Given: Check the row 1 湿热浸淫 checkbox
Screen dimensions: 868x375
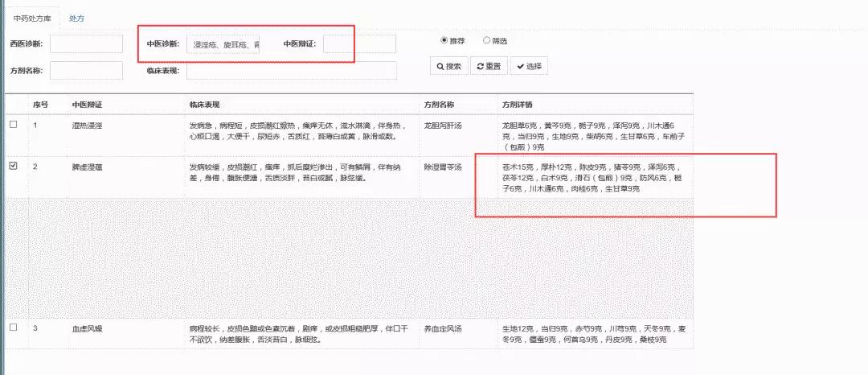Looking at the screenshot, I should click(x=13, y=126).
